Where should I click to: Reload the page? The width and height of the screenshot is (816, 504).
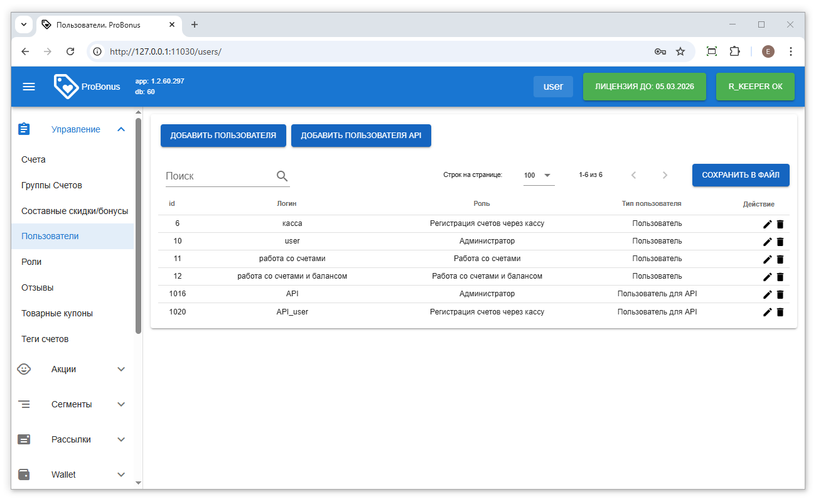[x=70, y=51]
